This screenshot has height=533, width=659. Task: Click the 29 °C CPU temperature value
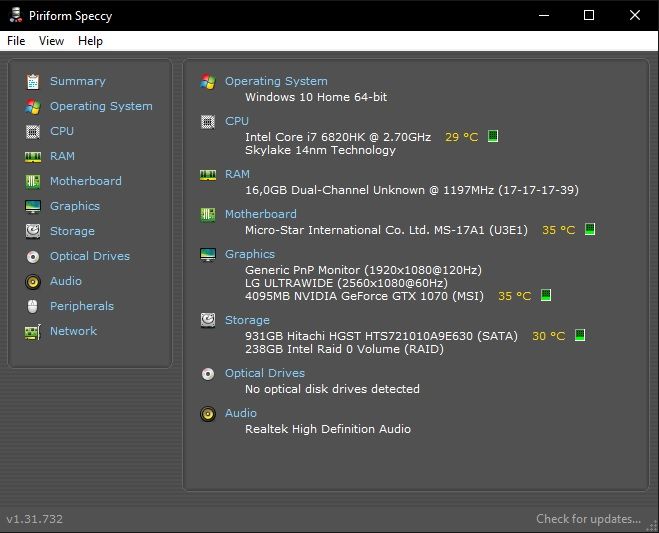pos(461,137)
